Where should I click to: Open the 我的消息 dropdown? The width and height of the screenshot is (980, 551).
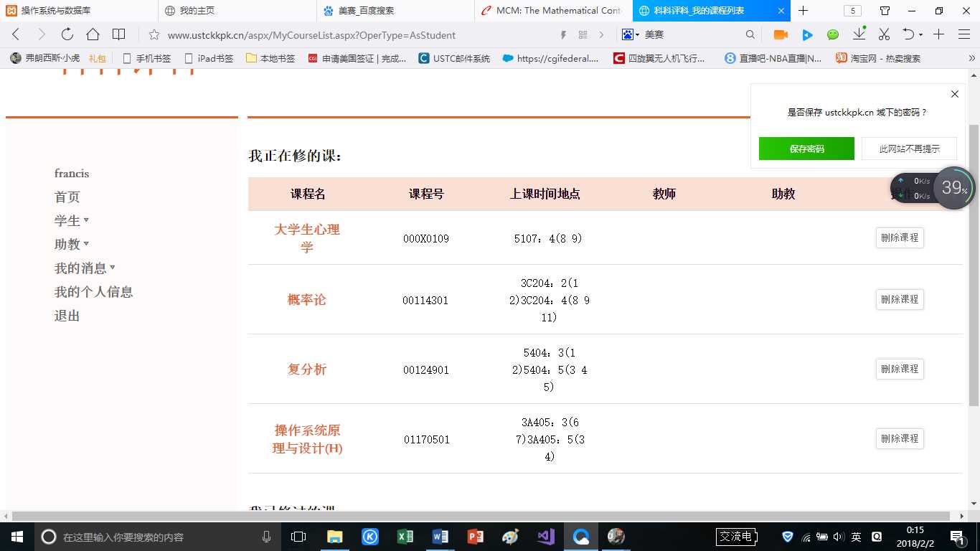coord(81,268)
